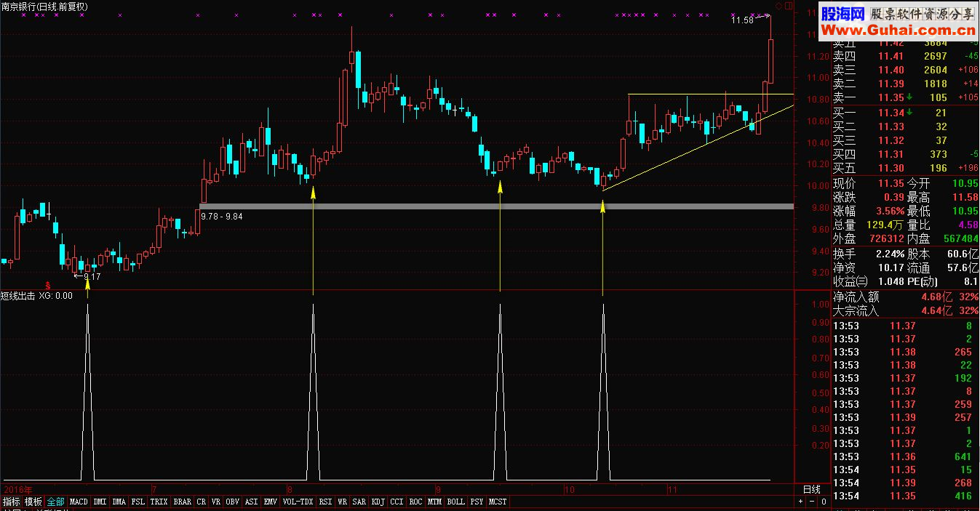The width and height of the screenshot is (980, 511).
Task: Switch to the CR indicator
Action: [202, 502]
